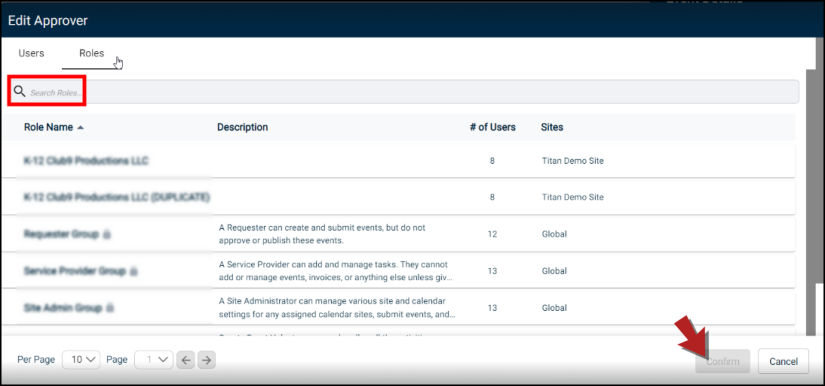Click the Search Roles input field
This screenshot has height=386, width=825.
point(403,92)
